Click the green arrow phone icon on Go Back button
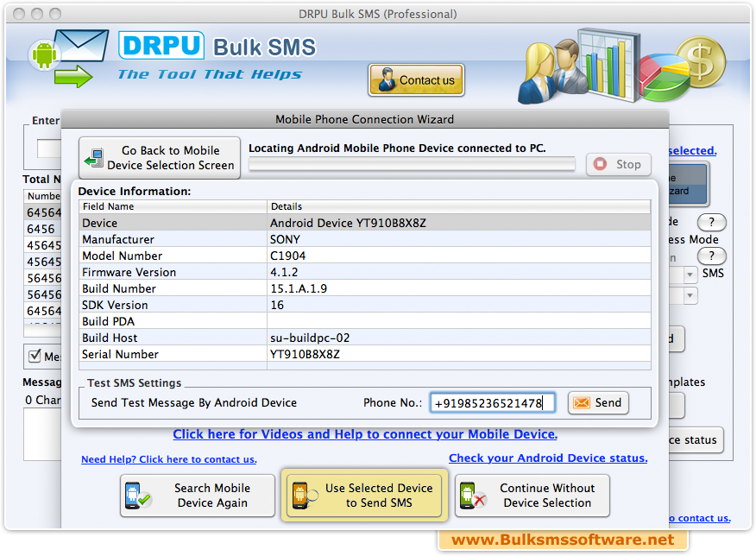The height and width of the screenshot is (556, 756). pyautogui.click(x=93, y=158)
